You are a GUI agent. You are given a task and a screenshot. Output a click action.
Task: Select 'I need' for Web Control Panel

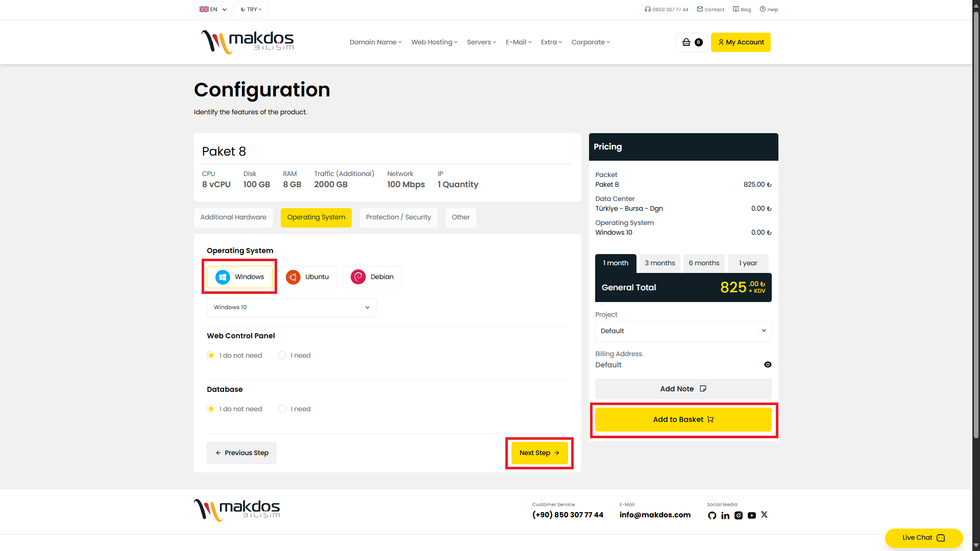(x=282, y=356)
